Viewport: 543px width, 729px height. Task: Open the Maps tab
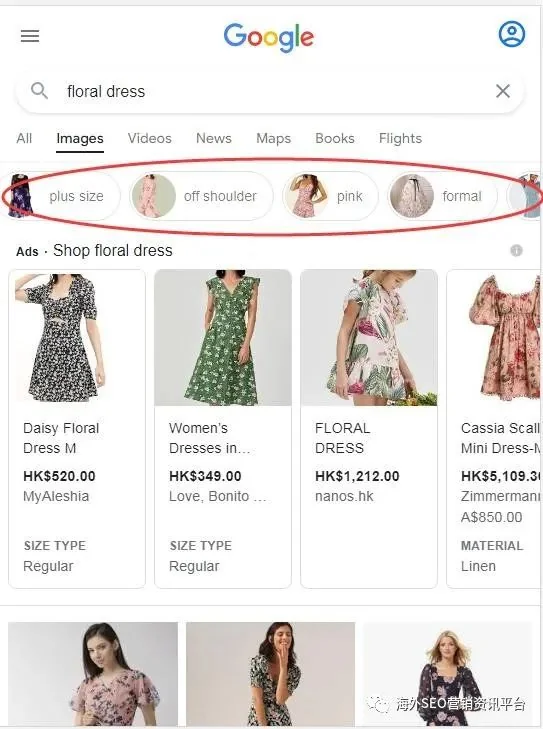tap(273, 139)
